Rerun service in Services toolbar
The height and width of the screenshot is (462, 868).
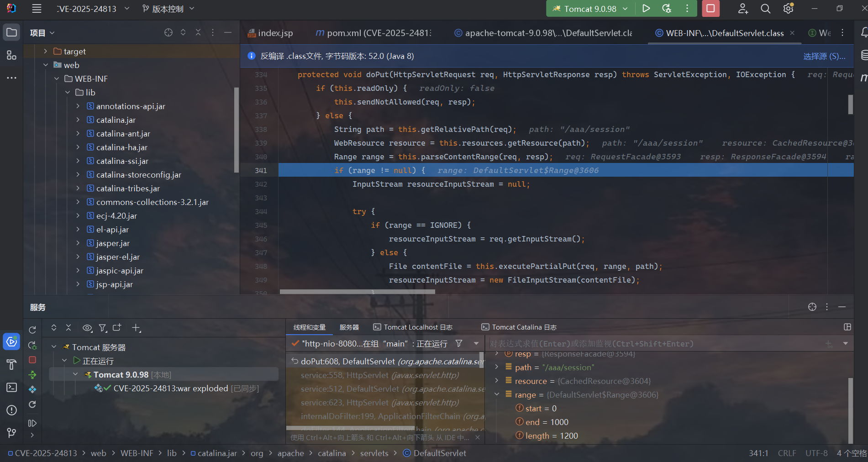pos(32,330)
